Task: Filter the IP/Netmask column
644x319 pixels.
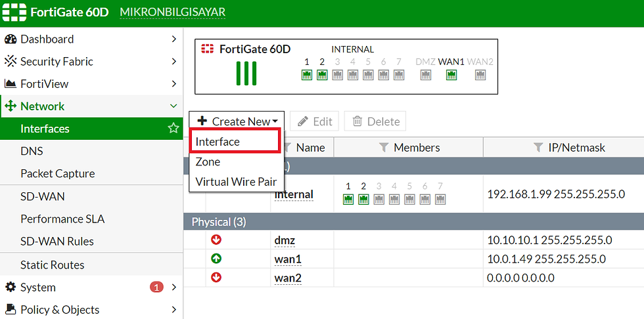Action: point(538,148)
